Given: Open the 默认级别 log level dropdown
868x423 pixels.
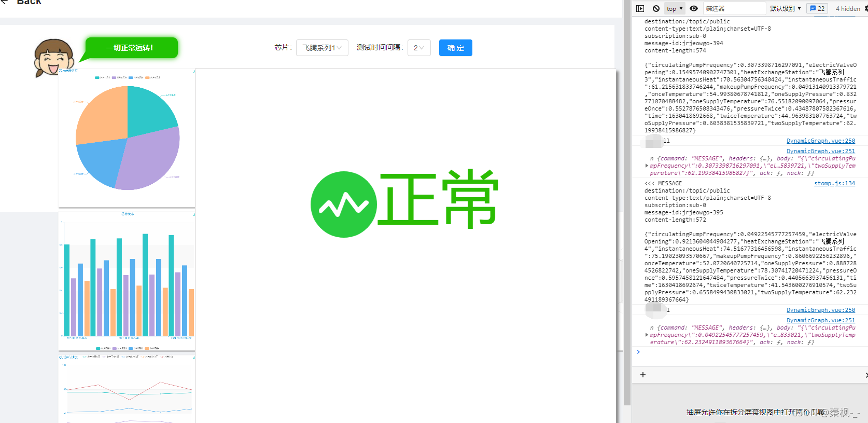Looking at the screenshot, I should coord(785,8).
